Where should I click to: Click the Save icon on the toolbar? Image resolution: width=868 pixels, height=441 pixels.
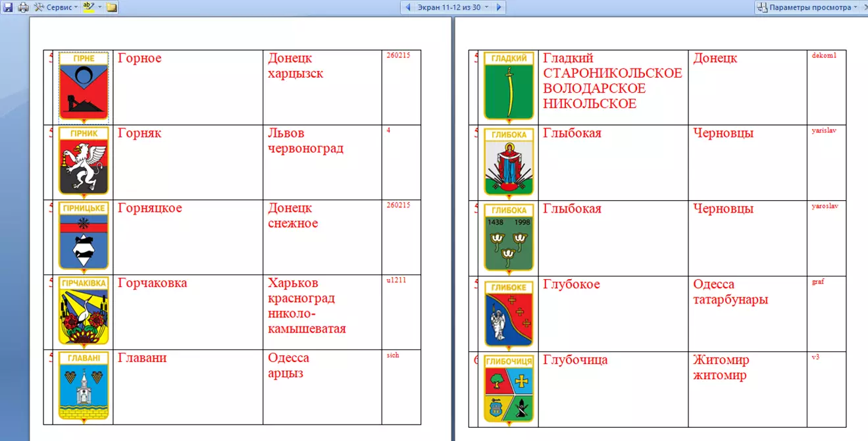pos(9,7)
